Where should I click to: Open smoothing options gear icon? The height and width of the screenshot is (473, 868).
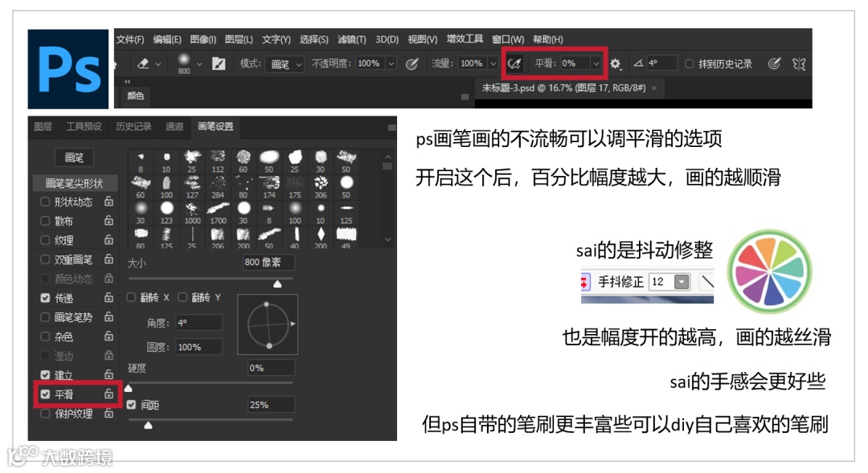(x=616, y=63)
